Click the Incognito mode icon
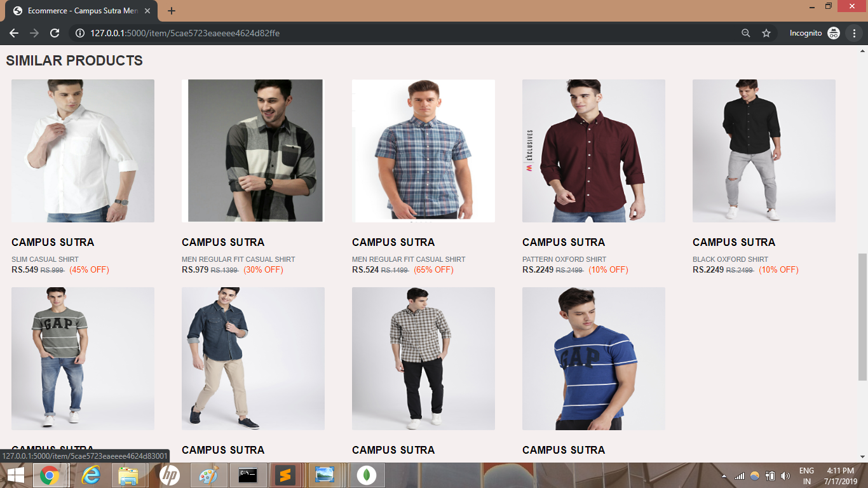 tap(834, 33)
